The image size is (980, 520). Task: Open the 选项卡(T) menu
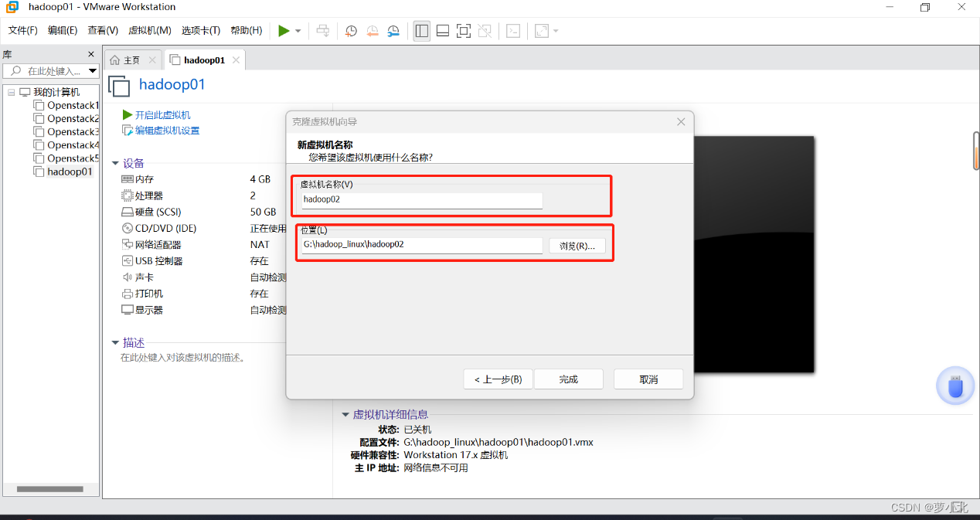201,31
